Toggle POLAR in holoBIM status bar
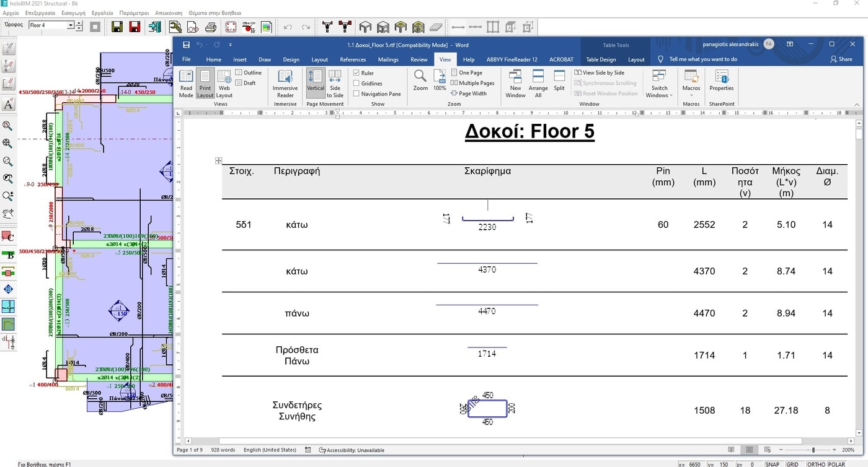The height and width of the screenshot is (467, 868). [x=836, y=464]
